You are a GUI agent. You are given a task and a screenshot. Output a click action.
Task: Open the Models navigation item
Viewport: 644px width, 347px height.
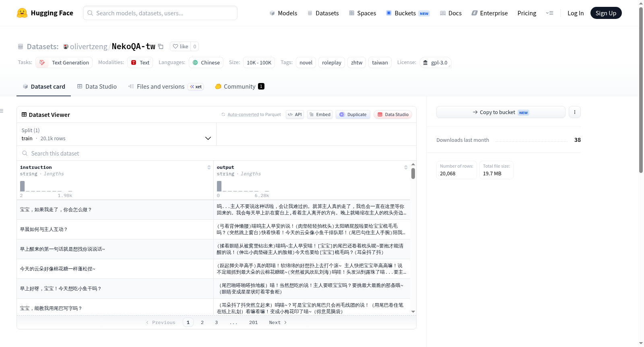click(x=283, y=13)
